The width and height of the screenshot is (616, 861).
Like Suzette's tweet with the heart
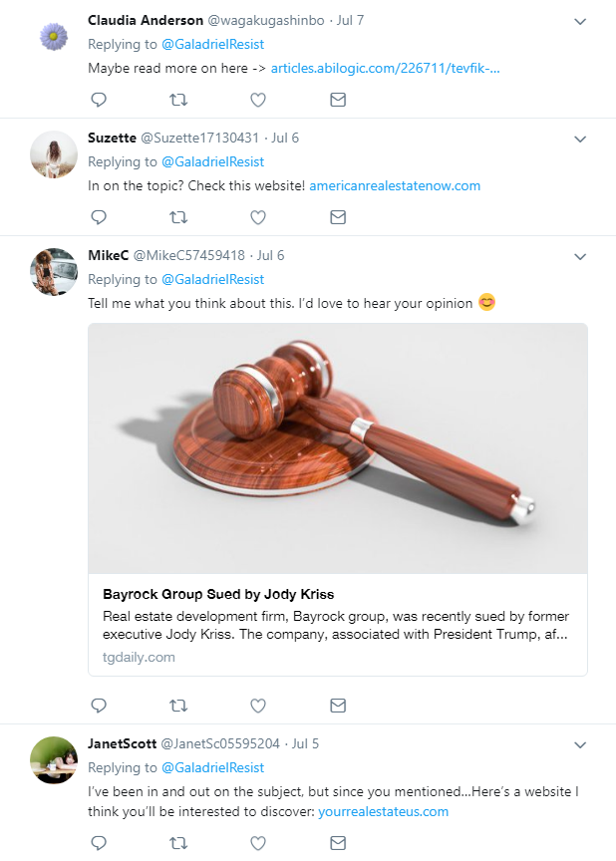(x=258, y=217)
